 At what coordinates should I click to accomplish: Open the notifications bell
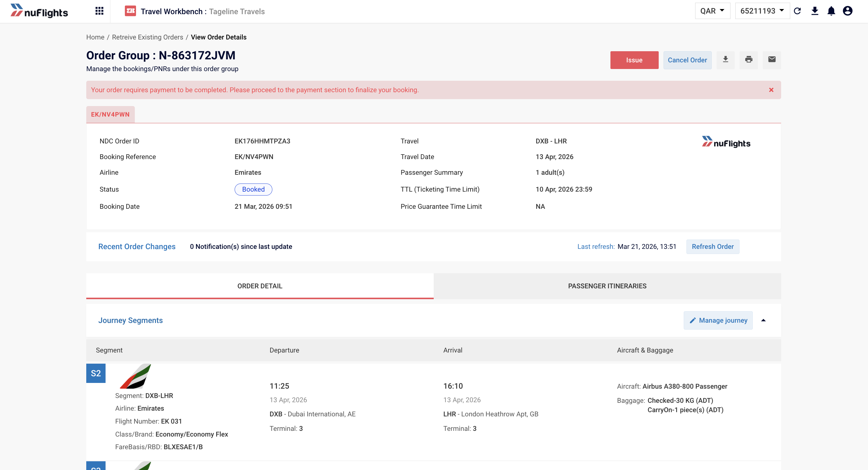pos(831,11)
